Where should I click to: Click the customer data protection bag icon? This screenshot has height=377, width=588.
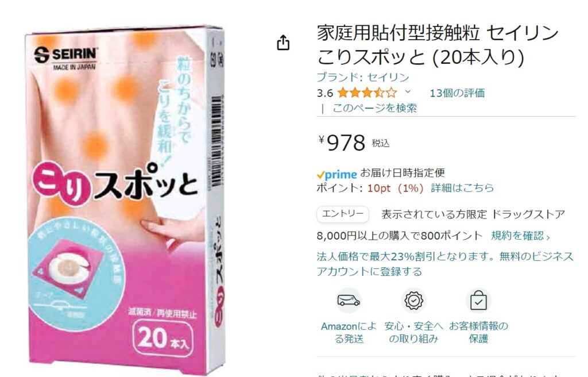[478, 301]
